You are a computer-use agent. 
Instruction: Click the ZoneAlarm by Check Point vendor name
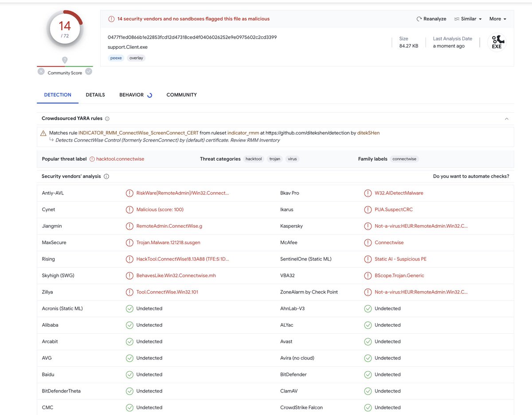tap(309, 292)
